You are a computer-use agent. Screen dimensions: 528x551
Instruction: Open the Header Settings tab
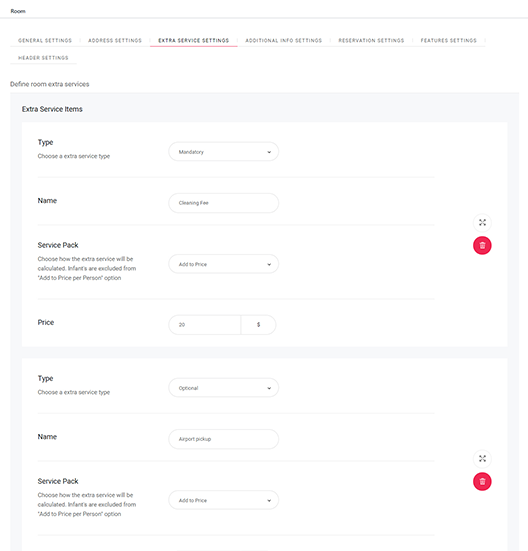[x=43, y=58]
